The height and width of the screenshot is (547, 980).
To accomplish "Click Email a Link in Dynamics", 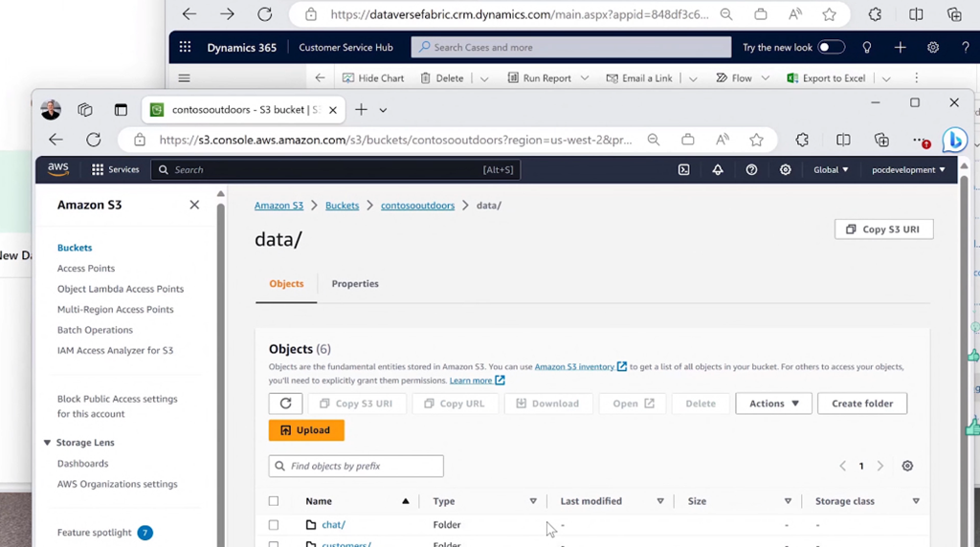I will click(639, 78).
